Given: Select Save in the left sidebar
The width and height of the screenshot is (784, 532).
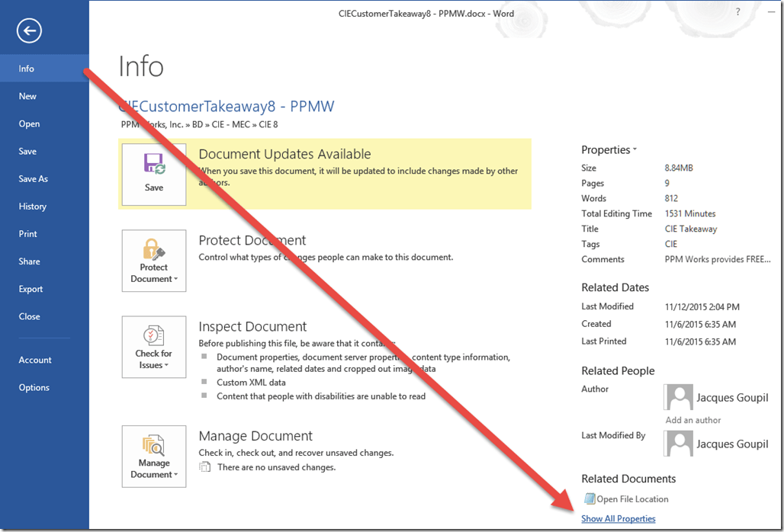Looking at the screenshot, I should click(x=44, y=151).
